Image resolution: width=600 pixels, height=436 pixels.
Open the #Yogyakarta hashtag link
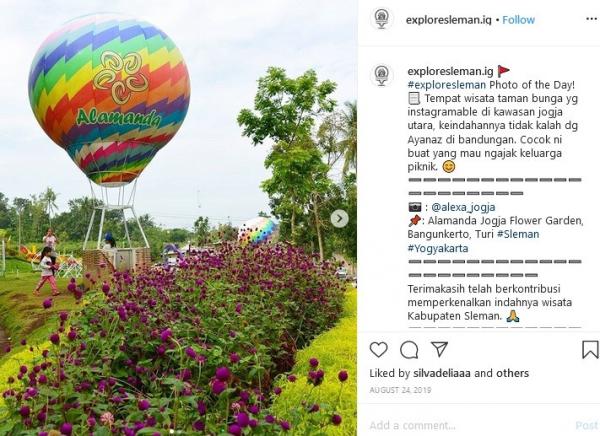click(x=438, y=248)
